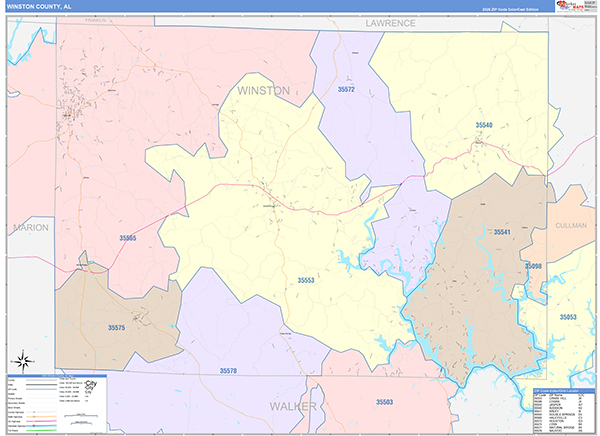Image resolution: width=600 pixels, height=436 pixels.
Task: Click the upper scale bar in the legend
Action: point(81,416)
